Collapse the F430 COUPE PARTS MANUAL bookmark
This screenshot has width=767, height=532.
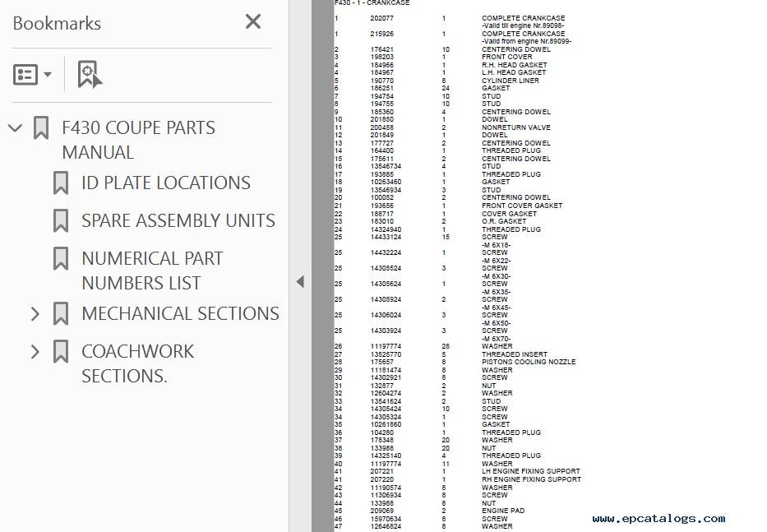[15, 128]
